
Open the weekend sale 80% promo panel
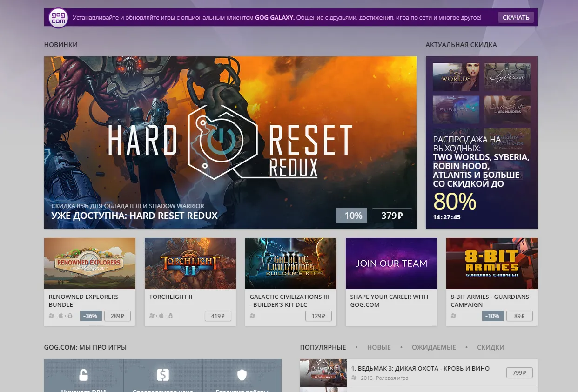click(482, 142)
